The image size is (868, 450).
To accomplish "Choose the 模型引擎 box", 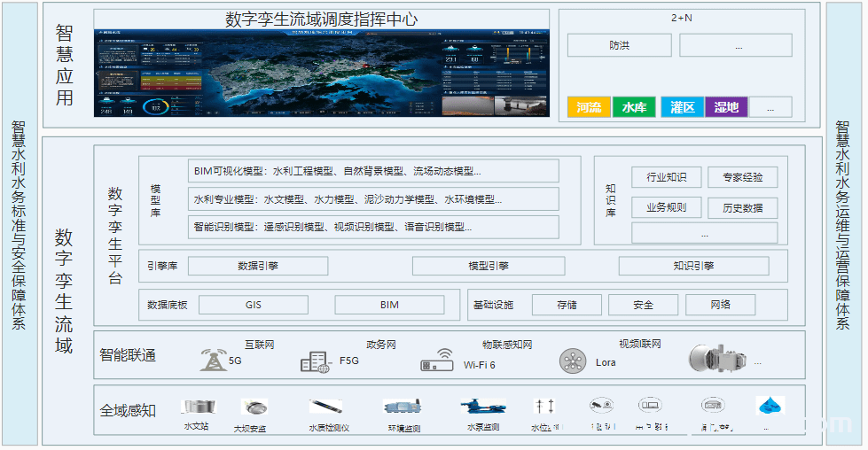I will click(x=489, y=266).
